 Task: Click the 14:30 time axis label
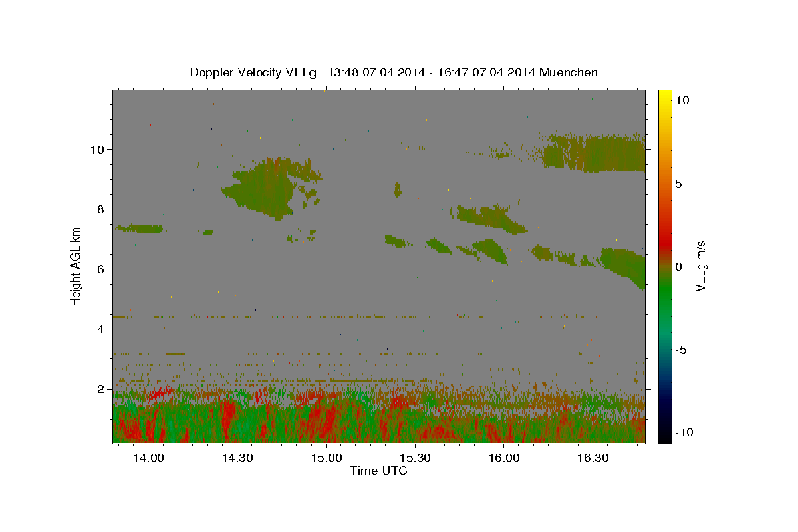click(237, 458)
